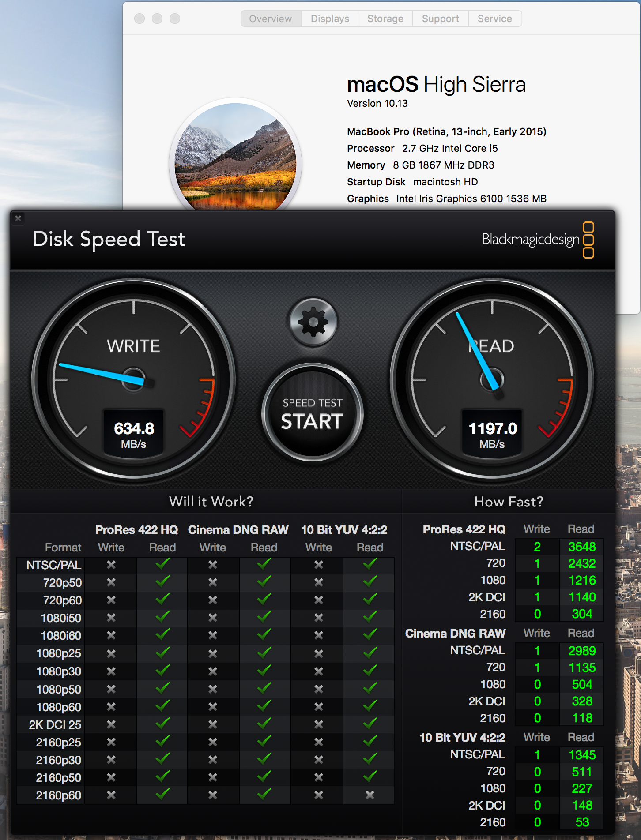Switch to the Overview tab
Image resolution: width=641 pixels, height=840 pixels.
point(271,19)
